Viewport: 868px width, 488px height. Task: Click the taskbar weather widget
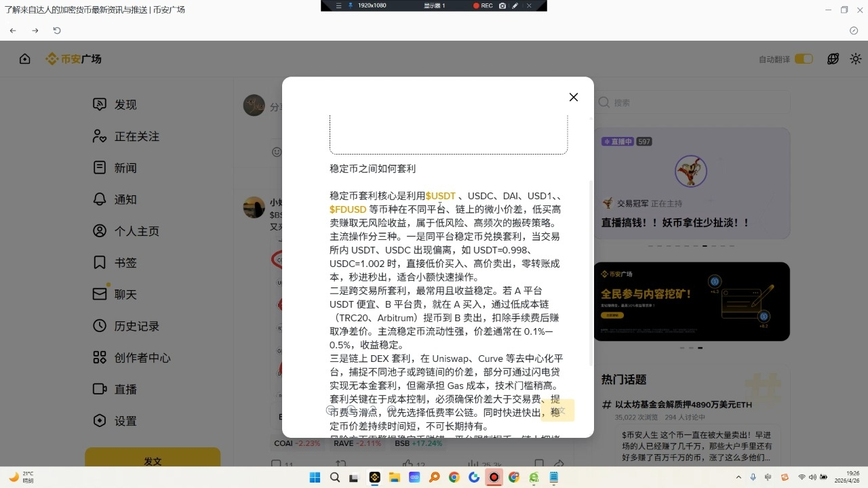pyautogui.click(x=22, y=477)
